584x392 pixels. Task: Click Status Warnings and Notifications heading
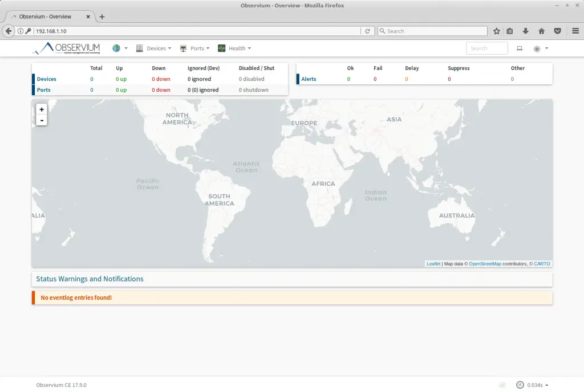[90, 279]
